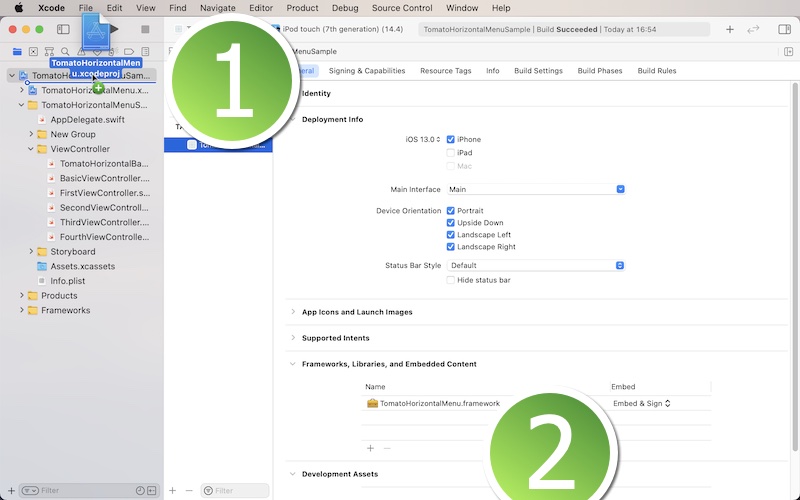Expand the Products folder

click(21, 296)
